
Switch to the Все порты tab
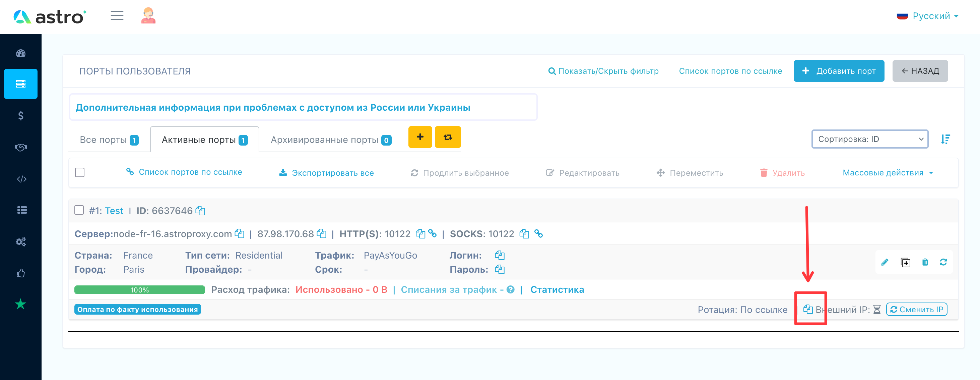[x=109, y=140]
